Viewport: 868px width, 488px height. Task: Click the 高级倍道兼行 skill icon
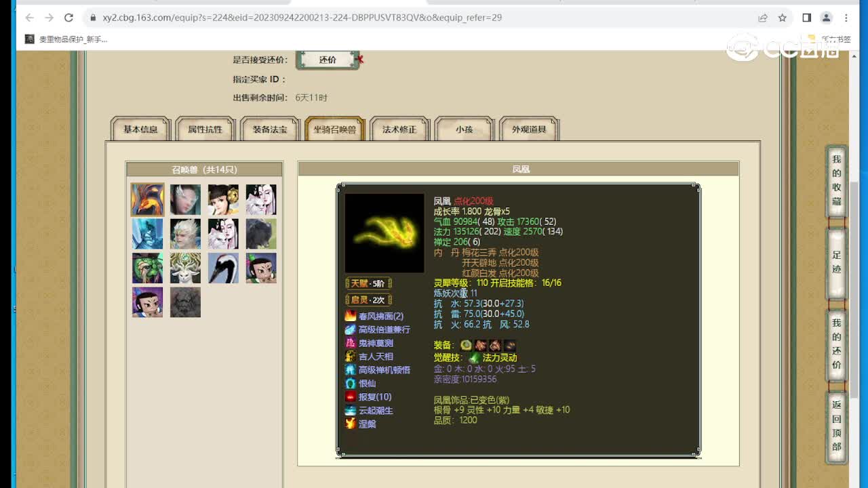[351, 329]
